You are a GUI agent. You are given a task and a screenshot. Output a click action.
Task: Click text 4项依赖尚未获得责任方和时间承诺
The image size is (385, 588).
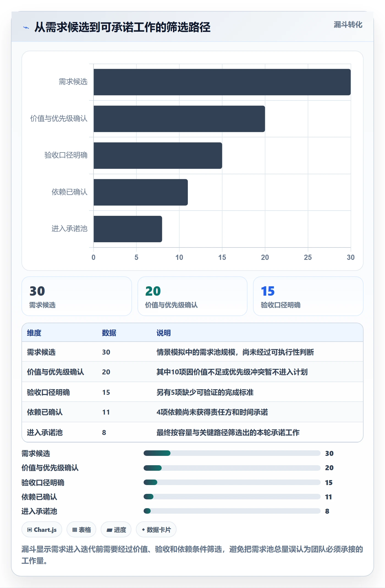pyautogui.click(x=212, y=412)
